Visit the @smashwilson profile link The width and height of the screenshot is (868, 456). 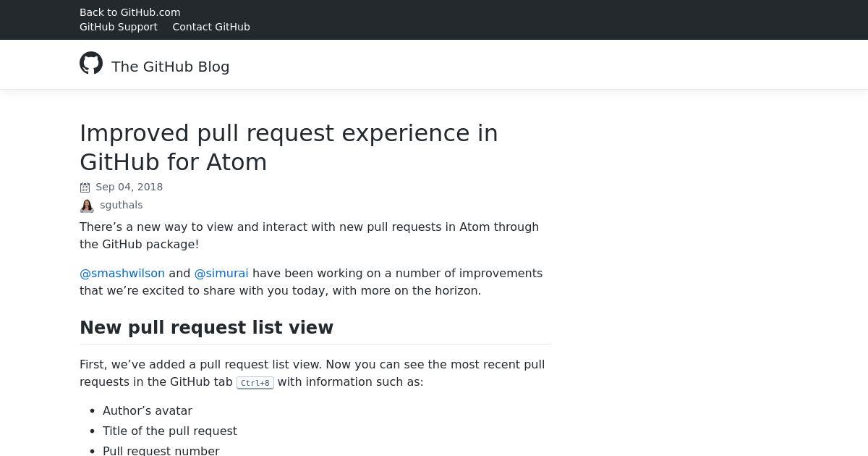pyautogui.click(x=122, y=273)
